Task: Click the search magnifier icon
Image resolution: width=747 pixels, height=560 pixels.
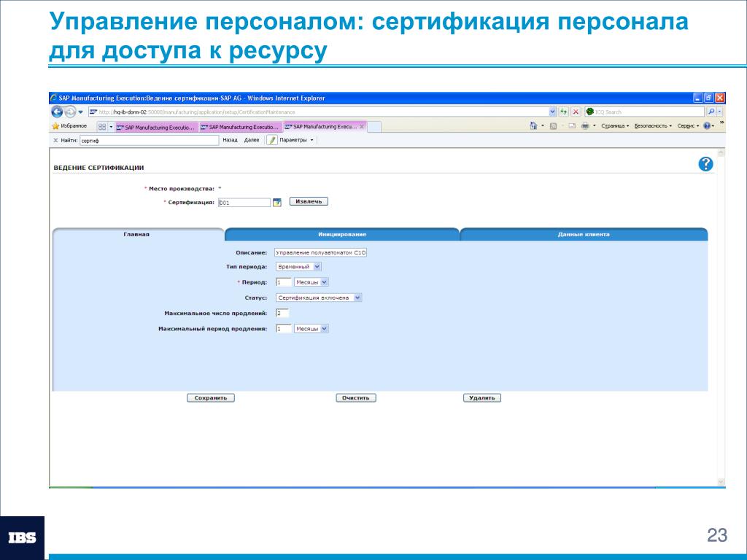Action: (x=711, y=112)
